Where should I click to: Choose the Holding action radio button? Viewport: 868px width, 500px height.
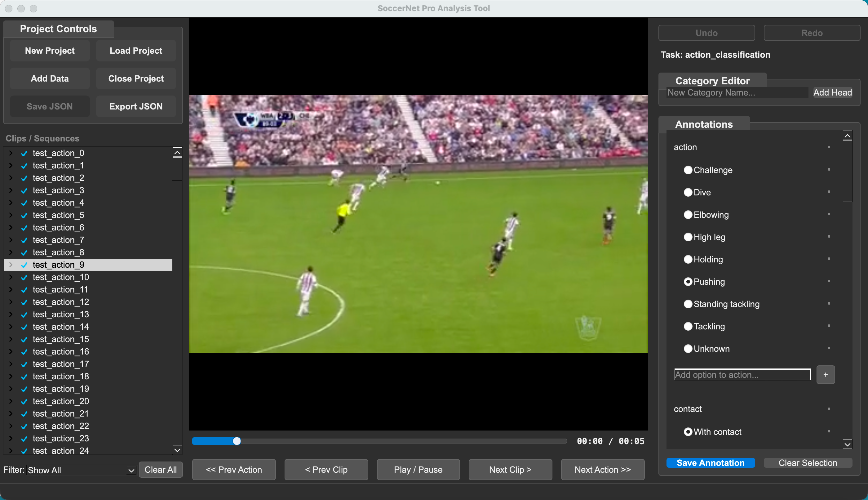click(688, 259)
